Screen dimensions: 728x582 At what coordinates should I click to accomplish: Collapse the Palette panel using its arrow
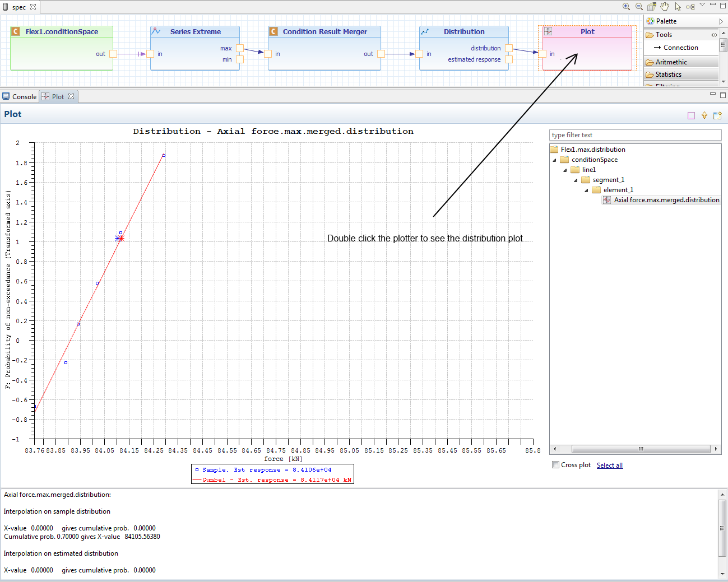click(x=721, y=21)
